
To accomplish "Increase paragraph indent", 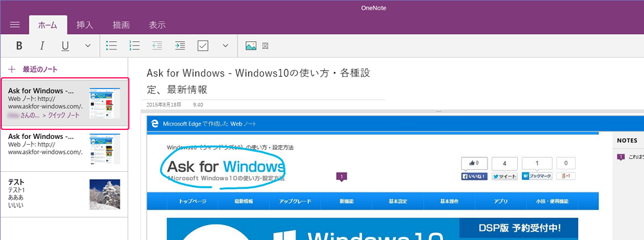I will [x=180, y=46].
